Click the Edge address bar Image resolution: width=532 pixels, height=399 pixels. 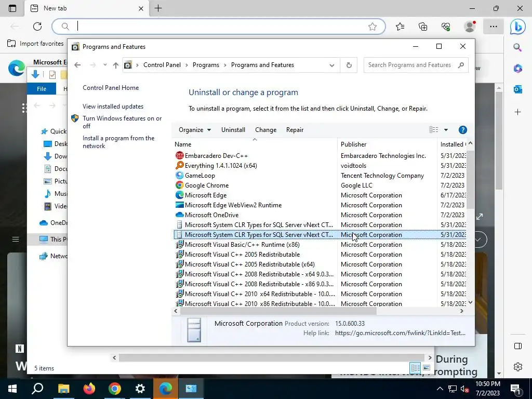[219, 26]
